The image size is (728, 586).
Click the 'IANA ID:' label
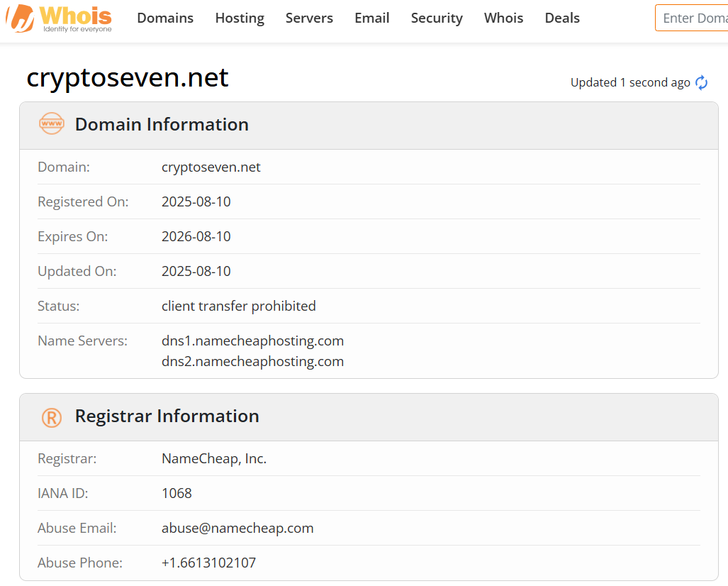click(62, 493)
